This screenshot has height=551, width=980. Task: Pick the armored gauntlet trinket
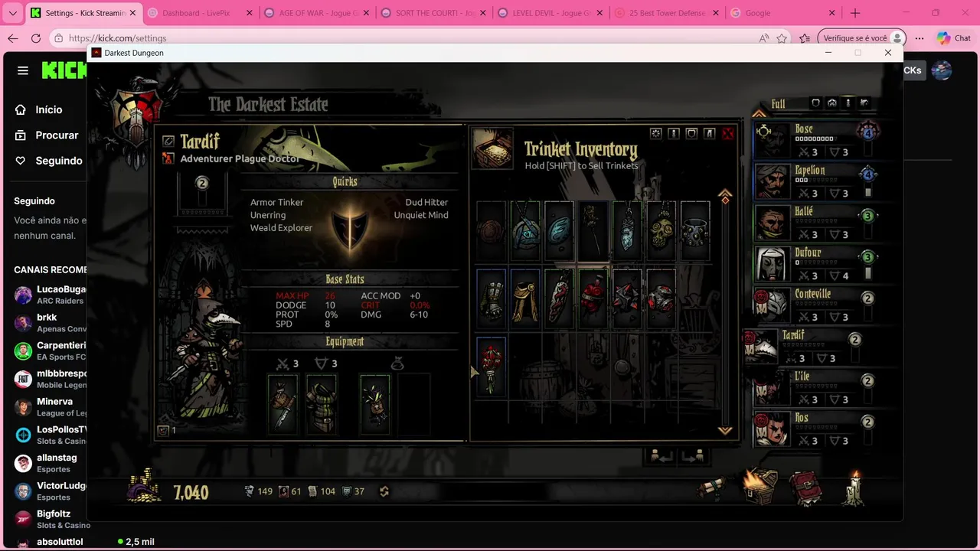coord(492,298)
